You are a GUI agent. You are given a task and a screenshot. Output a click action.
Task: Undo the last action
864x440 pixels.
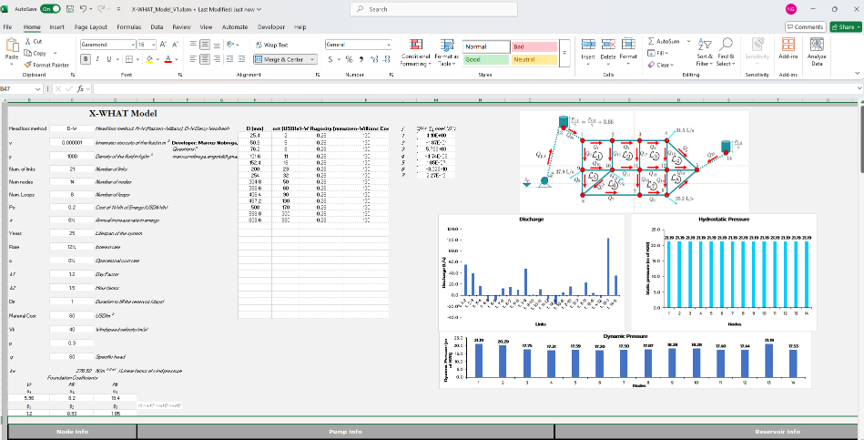pos(83,9)
